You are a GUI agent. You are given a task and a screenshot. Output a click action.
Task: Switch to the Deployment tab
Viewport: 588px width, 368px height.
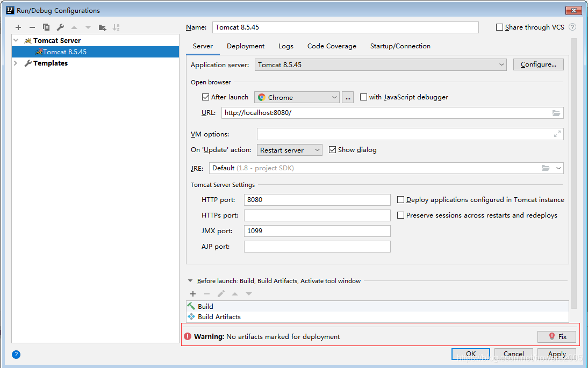pos(246,46)
